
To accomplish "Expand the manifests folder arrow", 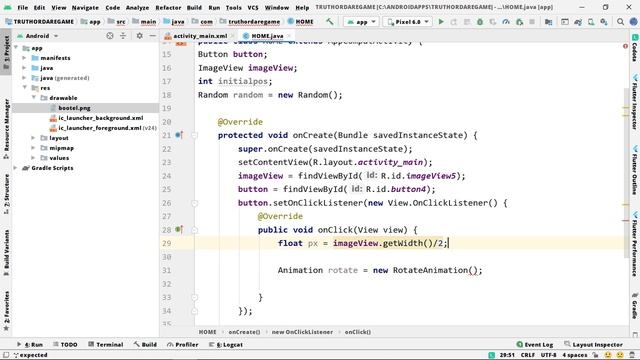I will [24, 58].
